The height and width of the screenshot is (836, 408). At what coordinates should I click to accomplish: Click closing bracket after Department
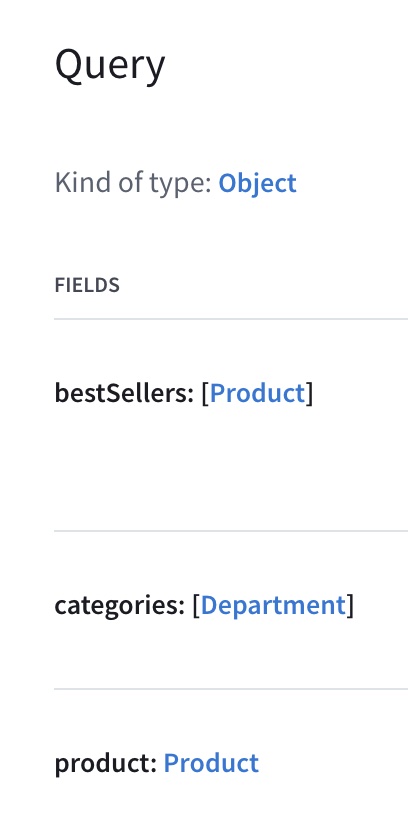point(350,606)
